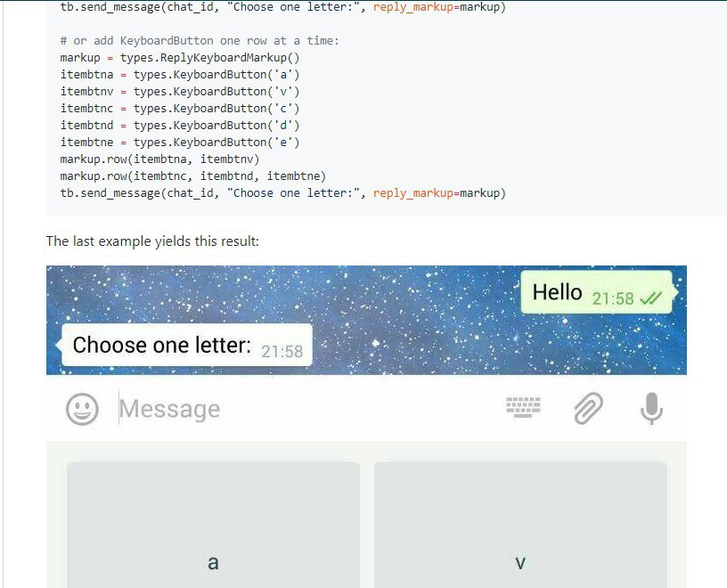Viewport: 727px width, 588px height.
Task: Click the markup.row(itembtnc, itembtnd, itembtne) line
Action: pyautogui.click(x=192, y=176)
